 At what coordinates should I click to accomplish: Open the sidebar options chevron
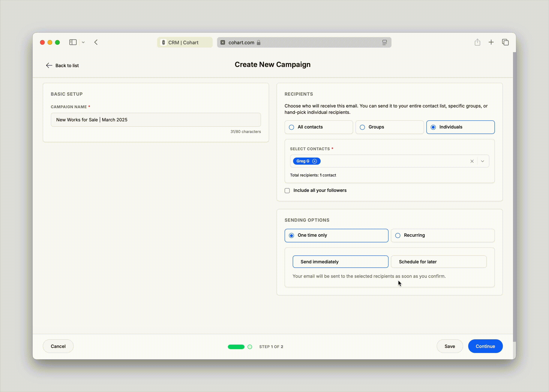point(83,43)
